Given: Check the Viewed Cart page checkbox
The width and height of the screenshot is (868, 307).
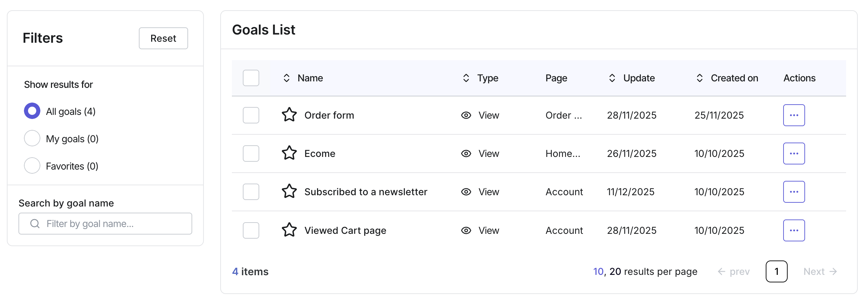Looking at the screenshot, I should click(251, 230).
